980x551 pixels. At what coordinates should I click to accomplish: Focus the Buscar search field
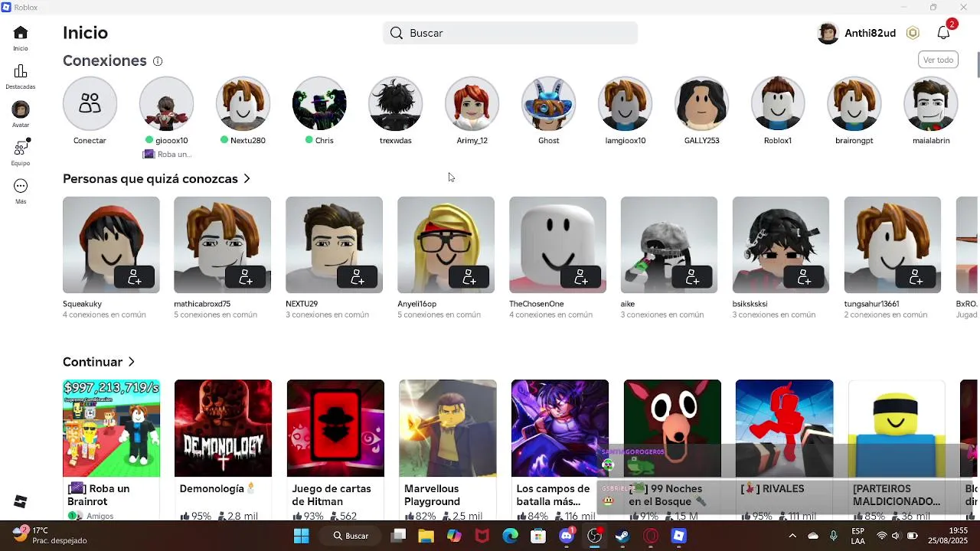click(510, 33)
